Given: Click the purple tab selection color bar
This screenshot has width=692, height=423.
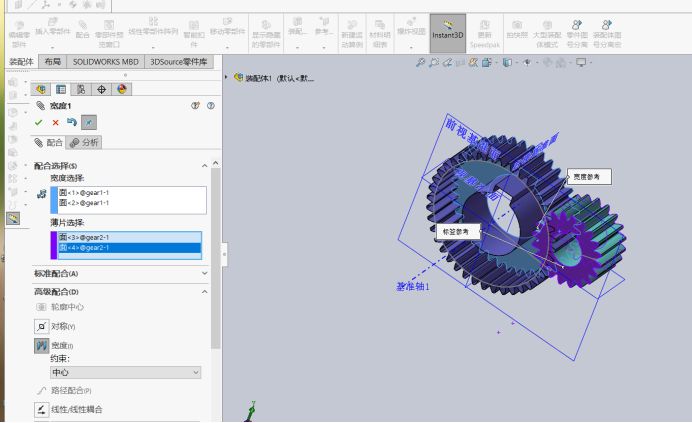Looking at the screenshot, I should (54, 245).
